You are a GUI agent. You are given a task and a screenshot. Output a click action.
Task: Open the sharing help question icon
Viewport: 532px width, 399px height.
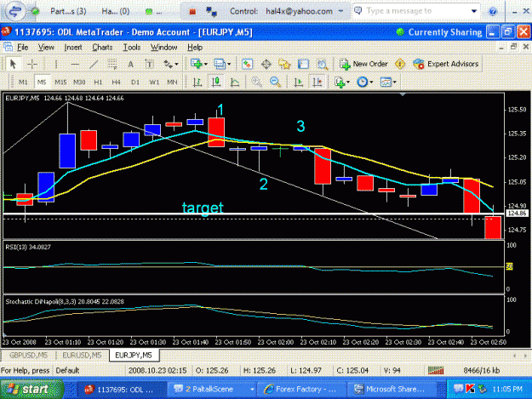coord(493,12)
